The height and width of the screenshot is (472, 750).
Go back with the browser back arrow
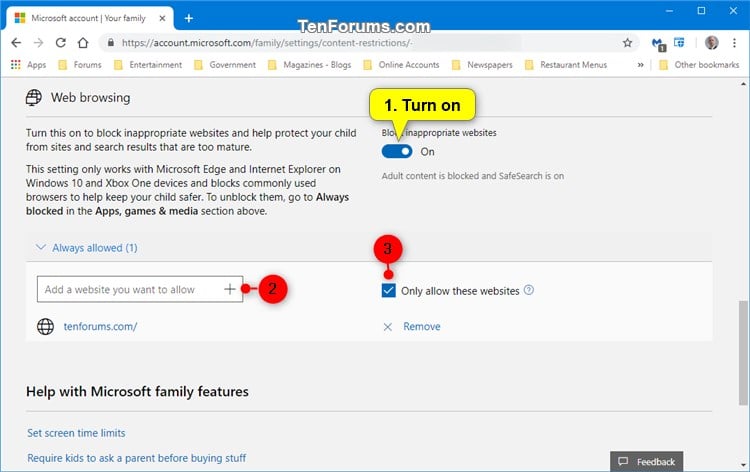pyautogui.click(x=16, y=43)
